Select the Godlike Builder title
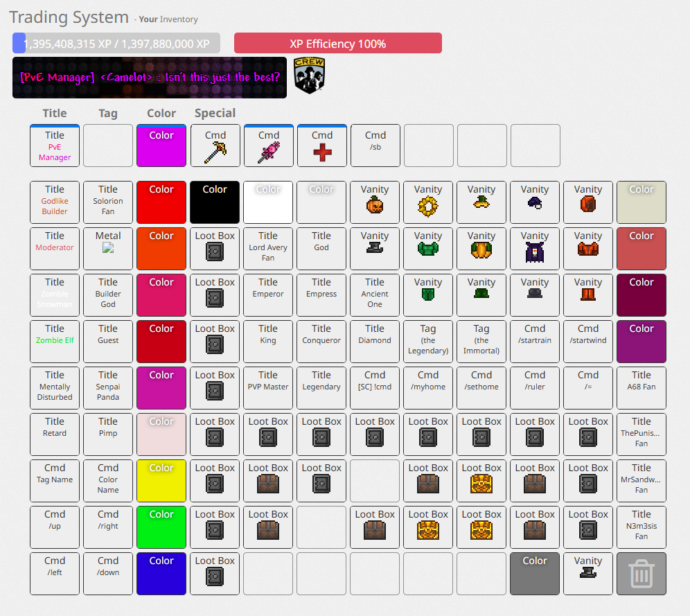Screen dimensions: 690x616 (x=55, y=203)
